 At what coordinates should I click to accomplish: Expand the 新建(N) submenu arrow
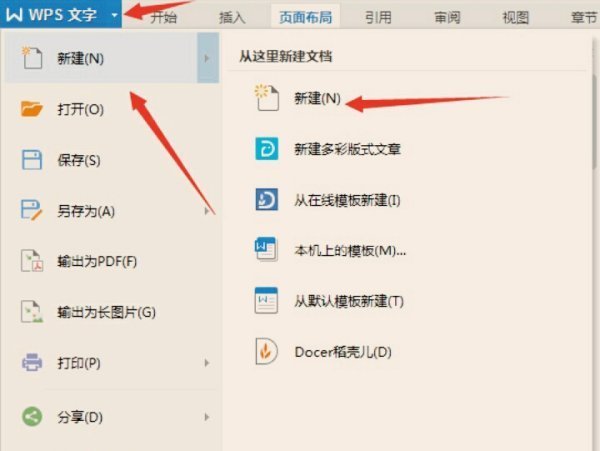click(207, 59)
